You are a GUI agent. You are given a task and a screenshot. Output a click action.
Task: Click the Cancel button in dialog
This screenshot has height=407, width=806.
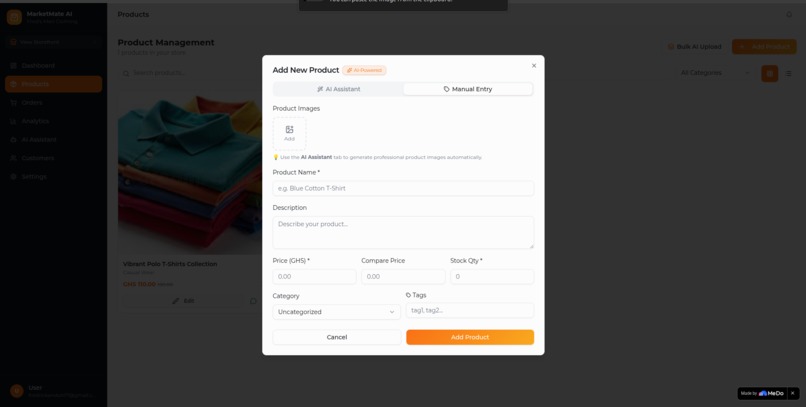pyautogui.click(x=337, y=337)
